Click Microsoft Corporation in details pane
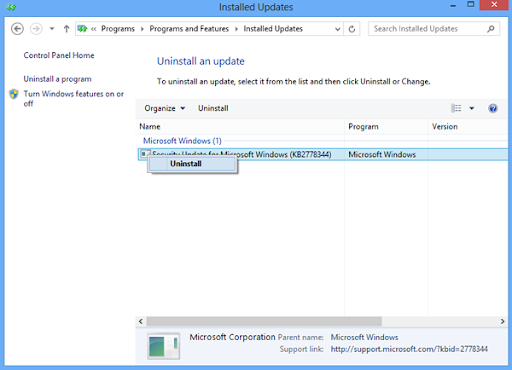Screen dimensions: 512x370 [x=232, y=337]
